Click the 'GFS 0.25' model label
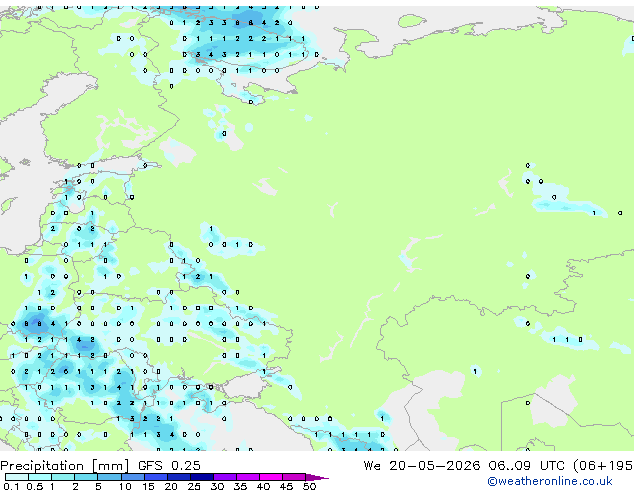Viewport: 634px width, 490px height. pos(169,466)
